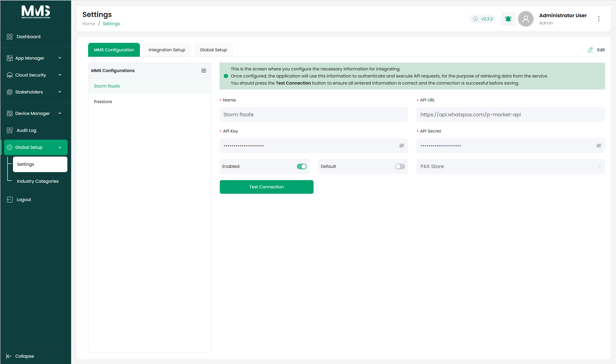
Task: Reveal the API Secret with the eye icon
Action: coord(599,146)
